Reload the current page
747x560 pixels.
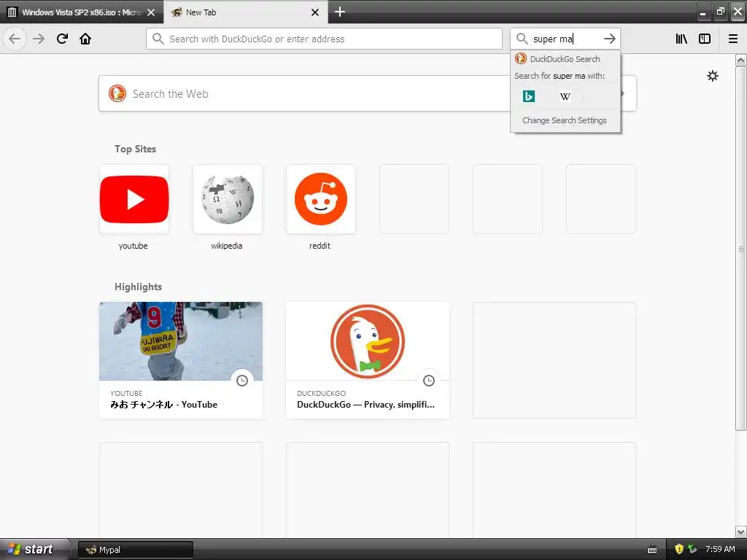coord(62,39)
